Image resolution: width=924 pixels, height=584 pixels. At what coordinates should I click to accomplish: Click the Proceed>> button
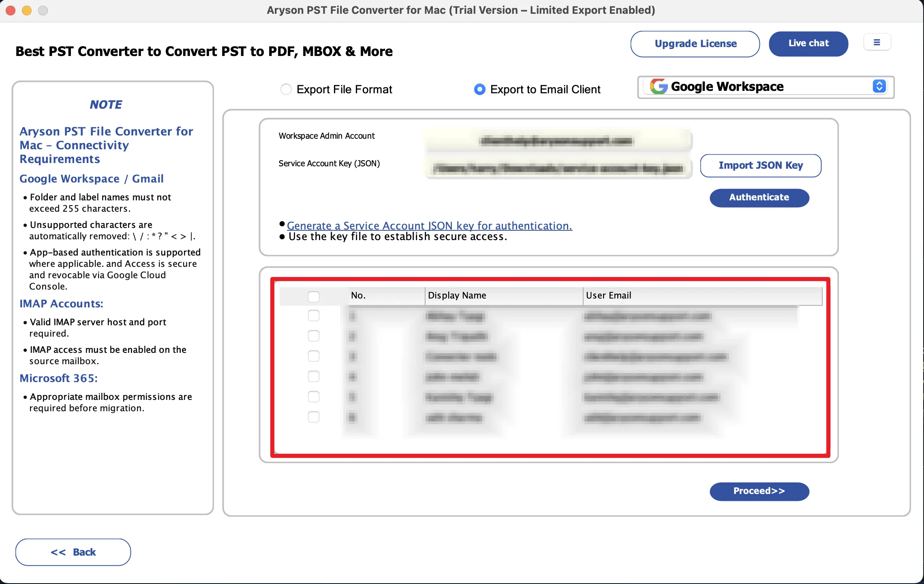click(x=759, y=491)
